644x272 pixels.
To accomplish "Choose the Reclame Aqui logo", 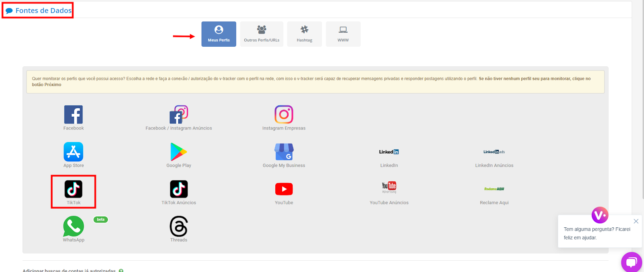I will tap(494, 189).
